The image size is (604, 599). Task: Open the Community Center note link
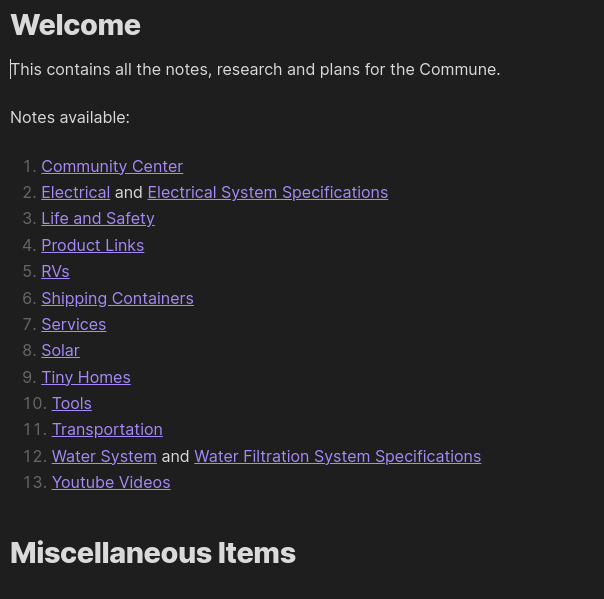pos(112,166)
